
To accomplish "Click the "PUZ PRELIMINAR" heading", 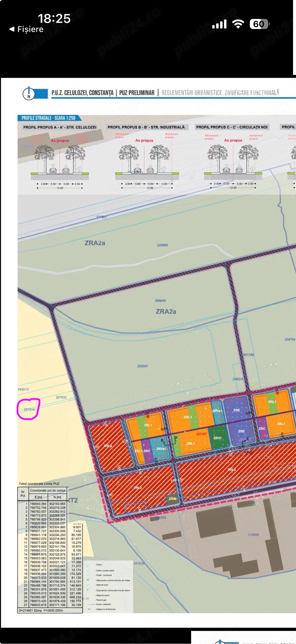I will point(137,93).
